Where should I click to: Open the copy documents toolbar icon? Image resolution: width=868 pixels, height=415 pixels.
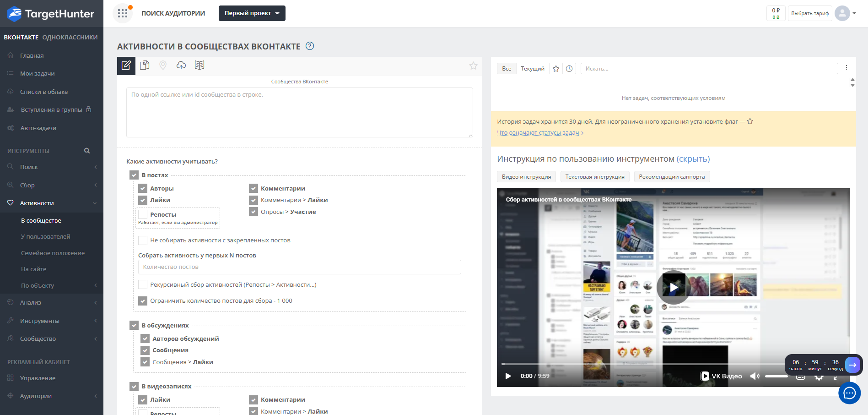pyautogui.click(x=145, y=66)
